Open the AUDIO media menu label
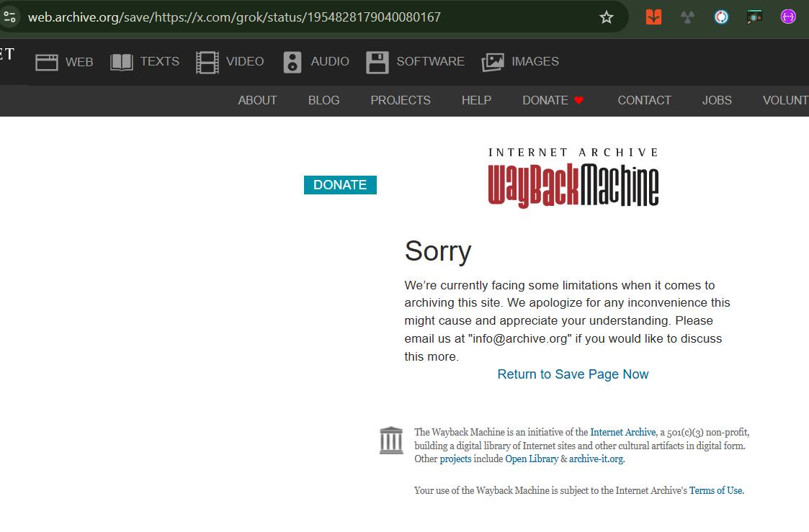809x532 pixels. 330,61
